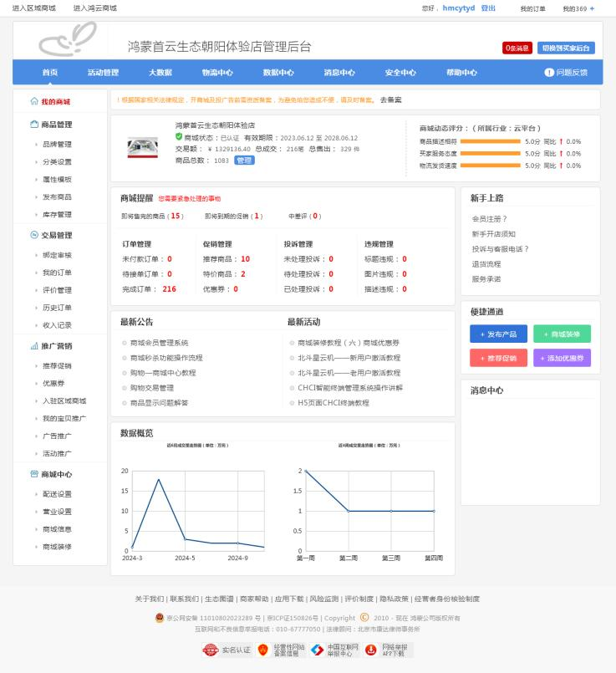Click the 商品管理 section icon
The height and width of the screenshot is (673, 616).
pyautogui.click(x=34, y=124)
